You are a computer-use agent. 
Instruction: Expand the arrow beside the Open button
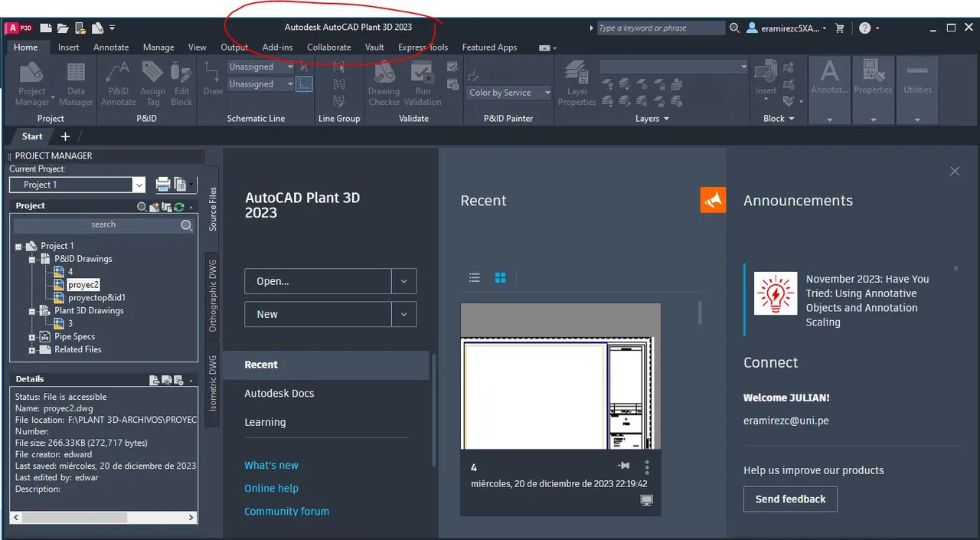point(403,281)
